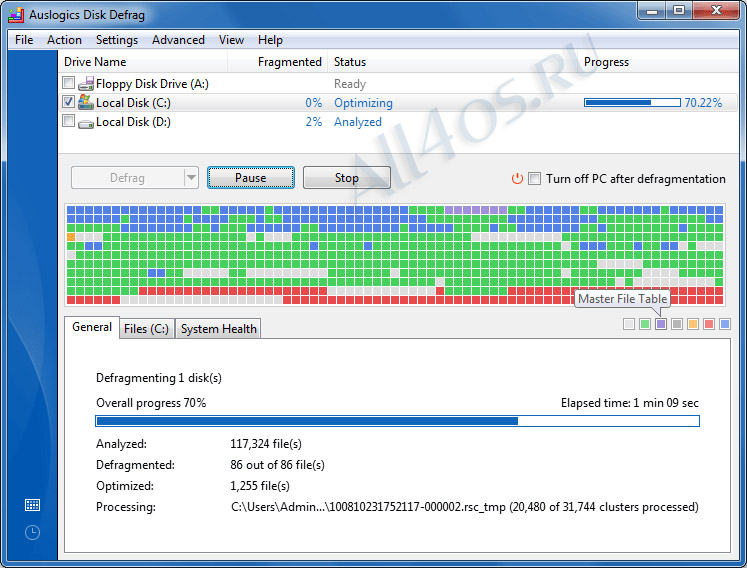Click the white free-space legend swatch

coord(629,324)
